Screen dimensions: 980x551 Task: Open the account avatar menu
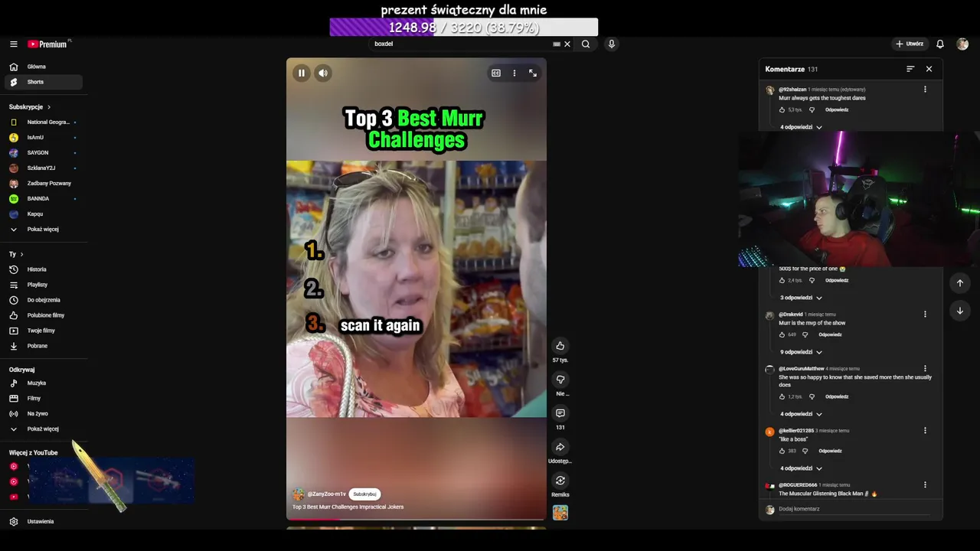(962, 44)
